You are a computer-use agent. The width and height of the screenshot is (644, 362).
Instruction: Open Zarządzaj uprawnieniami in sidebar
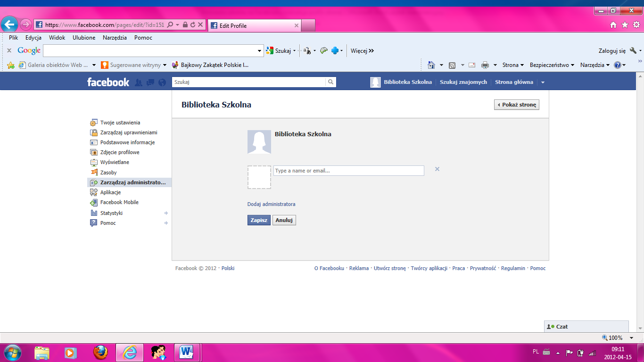(x=129, y=132)
